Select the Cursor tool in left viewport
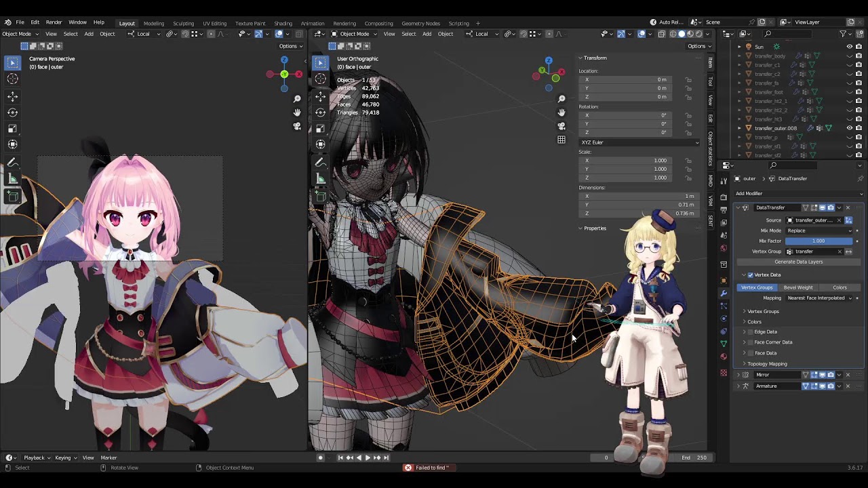This screenshot has width=868, height=488. click(12, 79)
